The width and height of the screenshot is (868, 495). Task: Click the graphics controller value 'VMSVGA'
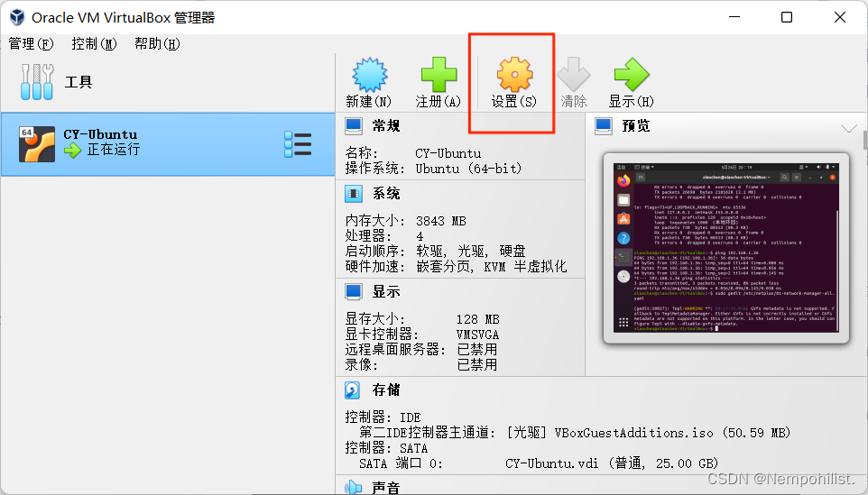point(477,335)
